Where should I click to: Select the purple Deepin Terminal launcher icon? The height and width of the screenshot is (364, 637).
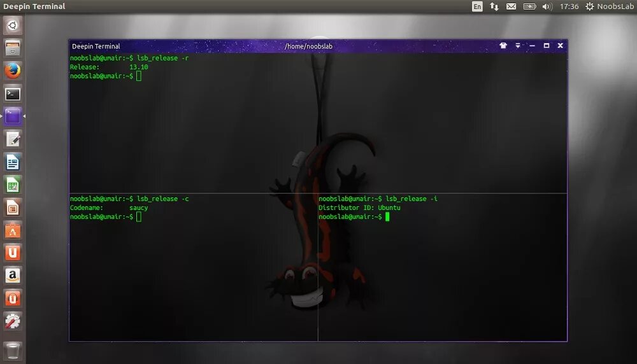coord(13,116)
